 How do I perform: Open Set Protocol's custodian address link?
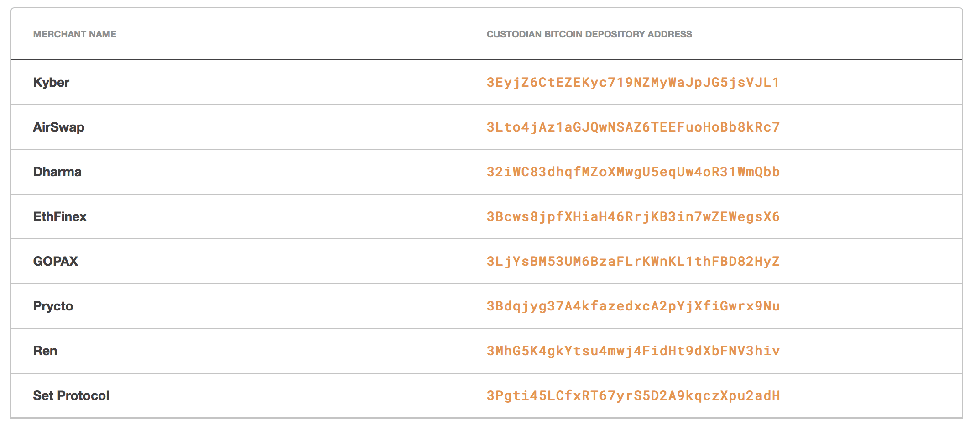click(633, 395)
